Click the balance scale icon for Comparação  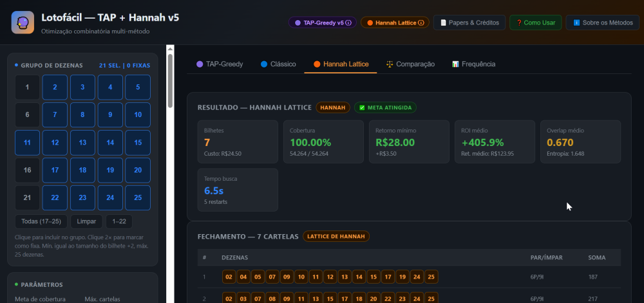(390, 64)
